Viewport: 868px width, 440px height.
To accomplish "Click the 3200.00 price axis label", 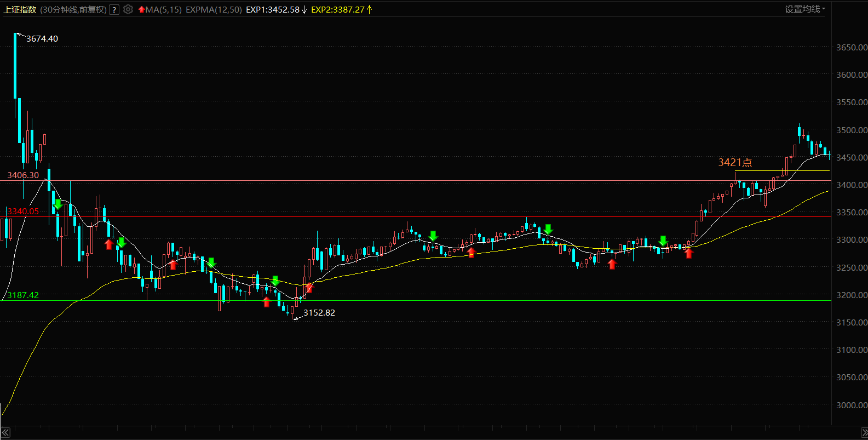I will pyautogui.click(x=852, y=295).
